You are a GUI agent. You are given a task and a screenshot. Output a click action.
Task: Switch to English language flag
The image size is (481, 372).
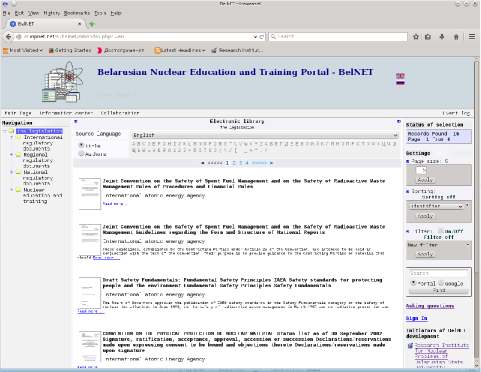400,76
